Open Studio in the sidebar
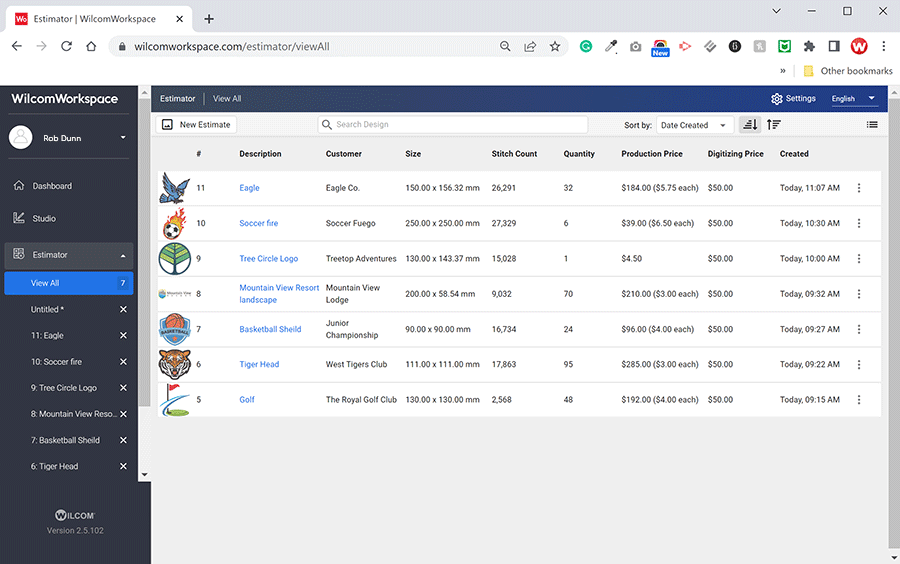This screenshot has height=564, width=900. coord(44,218)
